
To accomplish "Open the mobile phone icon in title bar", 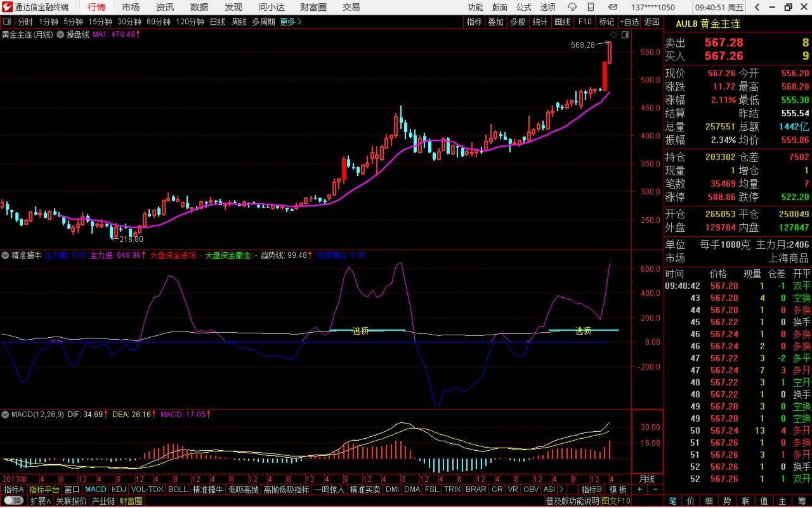I will [589, 7].
